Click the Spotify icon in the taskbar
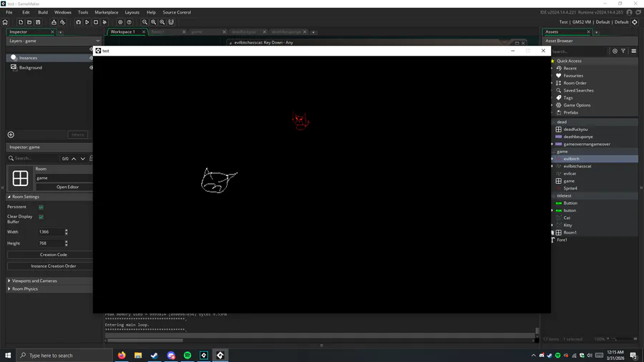This screenshot has width=644, height=362. [187, 356]
